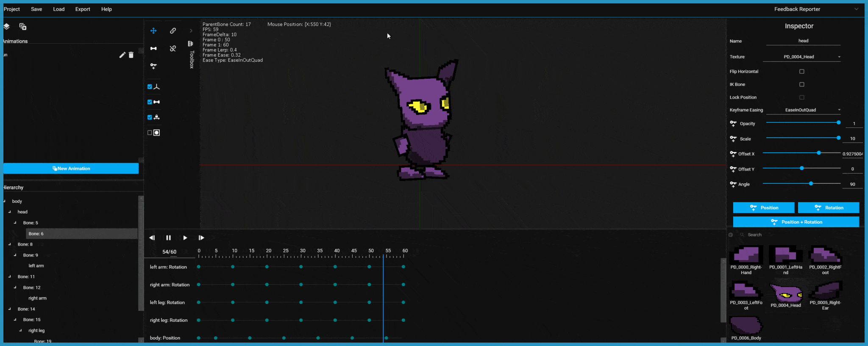
Task: Open the Help menu
Action: pos(106,9)
